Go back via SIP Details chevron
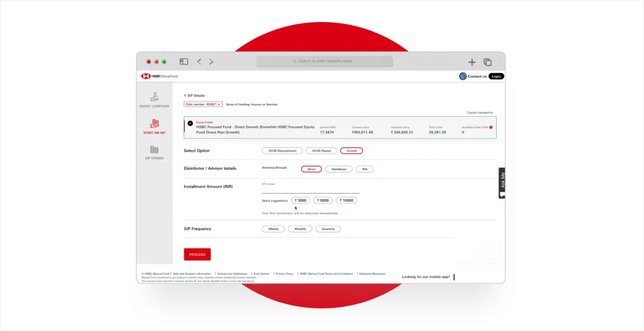Viewport: 644px width, 331px height. point(185,96)
